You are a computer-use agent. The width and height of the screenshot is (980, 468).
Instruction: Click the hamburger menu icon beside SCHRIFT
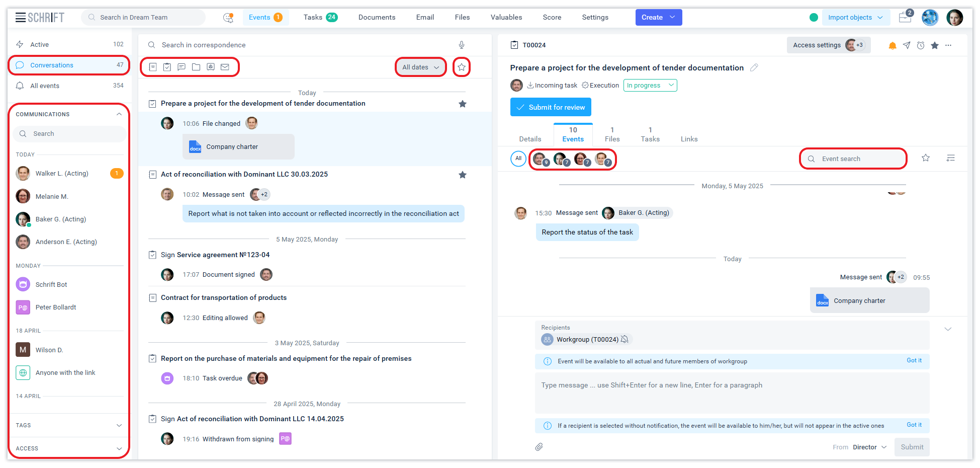(20, 18)
